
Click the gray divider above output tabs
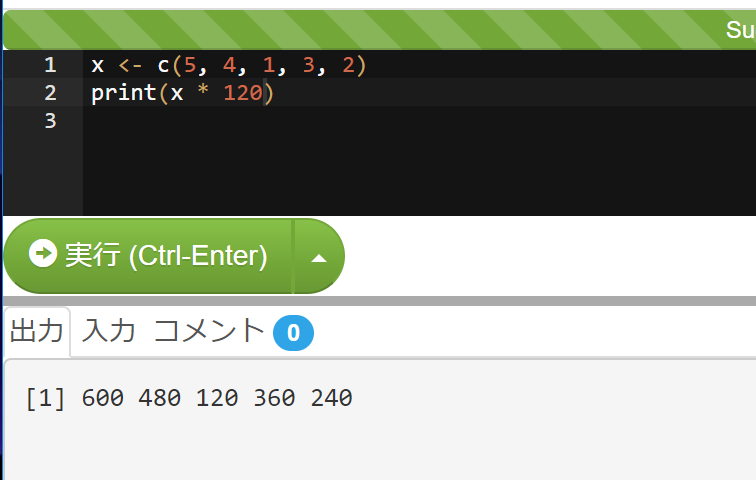click(379, 301)
